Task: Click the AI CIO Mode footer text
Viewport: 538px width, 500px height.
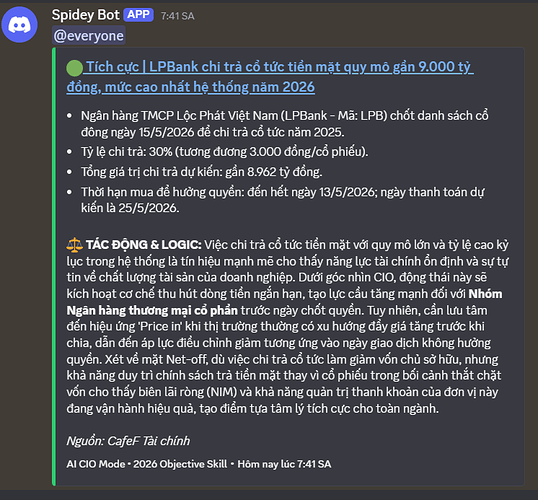Action: (96, 464)
